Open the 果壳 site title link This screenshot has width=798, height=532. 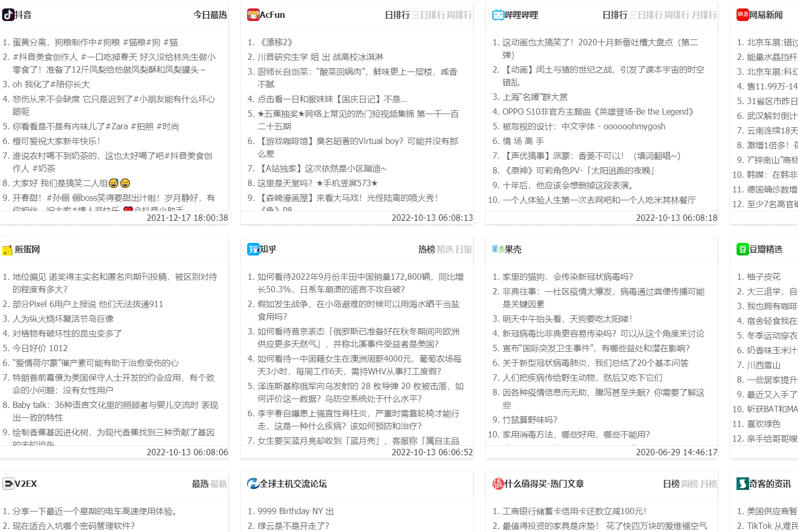513,249
